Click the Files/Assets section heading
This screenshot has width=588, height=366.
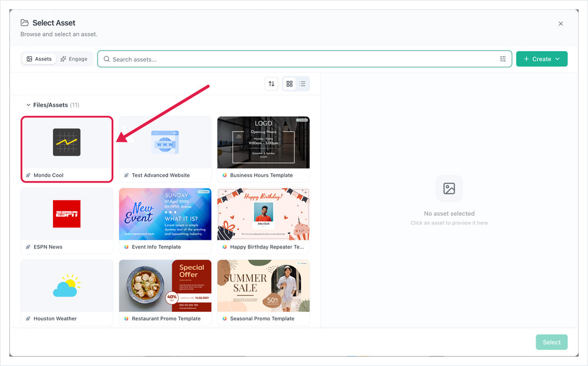point(51,105)
